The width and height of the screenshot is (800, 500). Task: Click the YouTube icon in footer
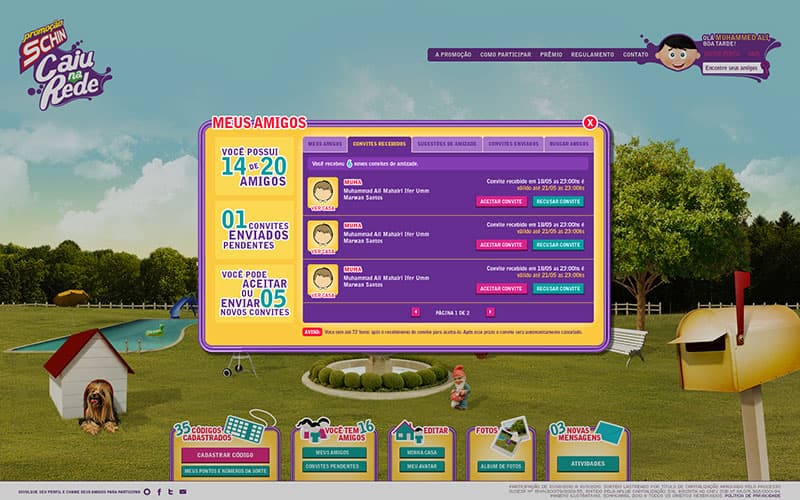click(x=181, y=491)
